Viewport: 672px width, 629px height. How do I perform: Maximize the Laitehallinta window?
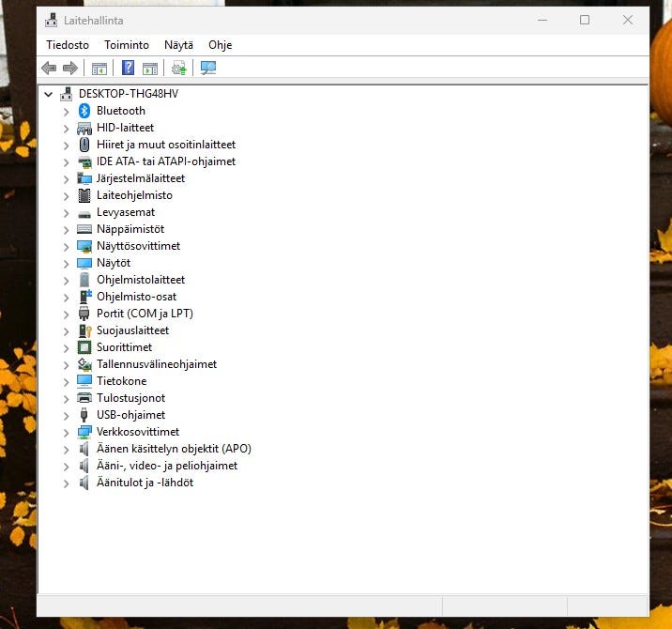(585, 20)
